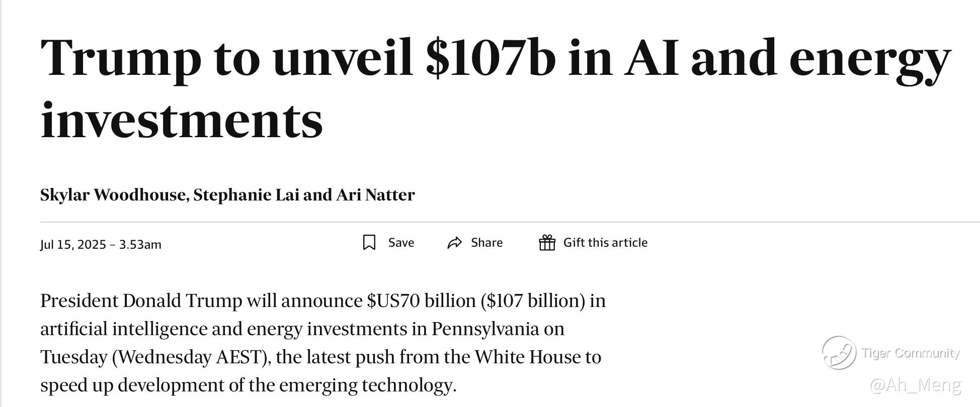
Task: Open author Stephanie Lai's name
Action: click(x=247, y=195)
